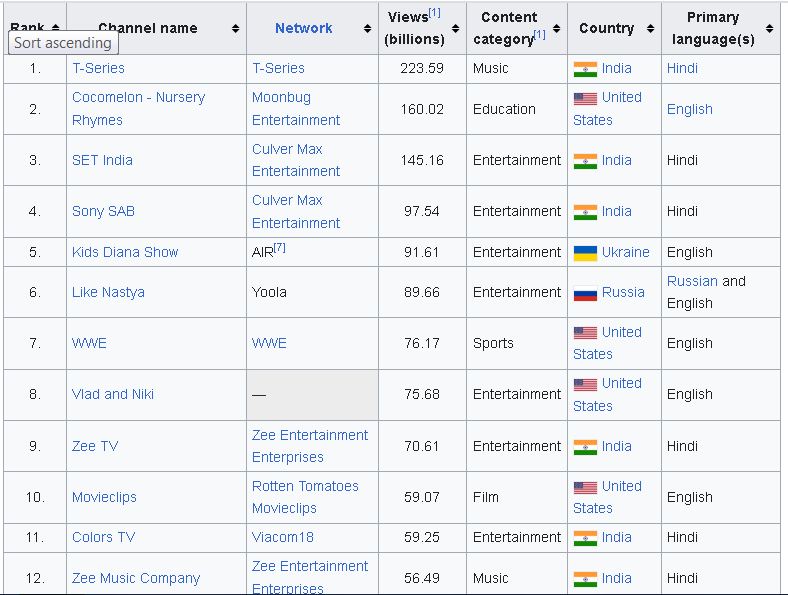Open the Cocomelon - Nursery Rhymes channel link

tap(138, 98)
